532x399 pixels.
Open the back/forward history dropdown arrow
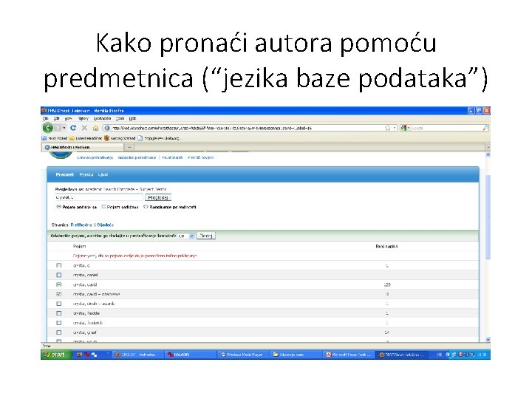pyautogui.click(x=64, y=128)
